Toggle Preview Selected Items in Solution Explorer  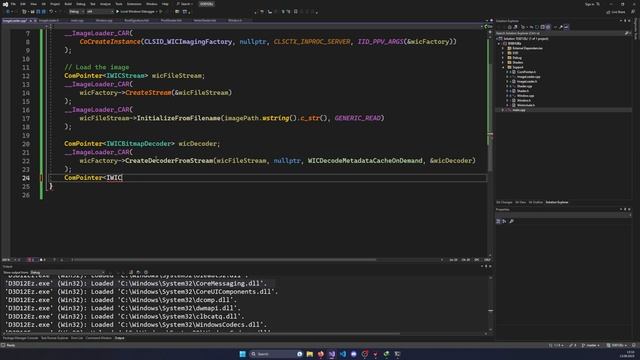[x=567, y=27]
